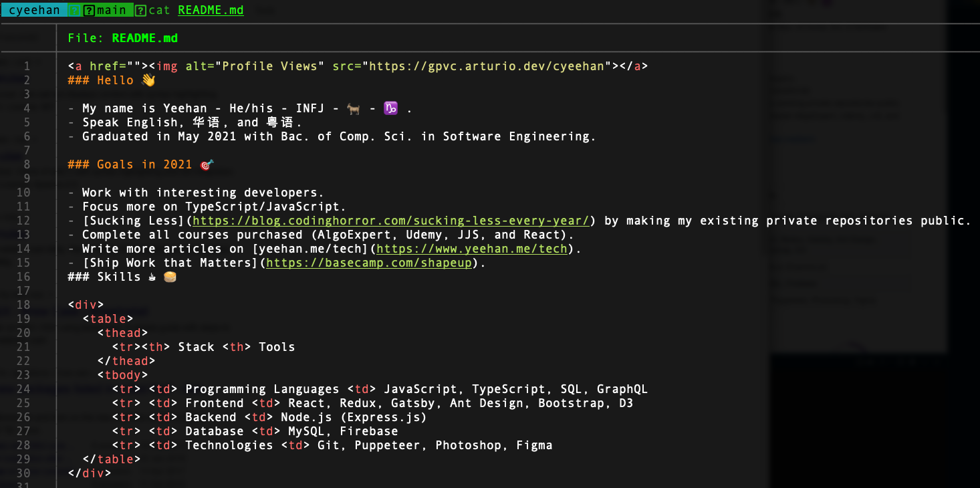Click line number 24 in the gutter
The height and width of the screenshot is (488, 980).
click(x=23, y=389)
